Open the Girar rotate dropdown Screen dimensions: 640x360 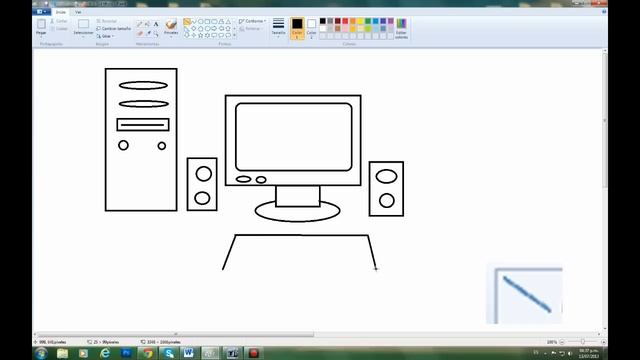point(105,36)
